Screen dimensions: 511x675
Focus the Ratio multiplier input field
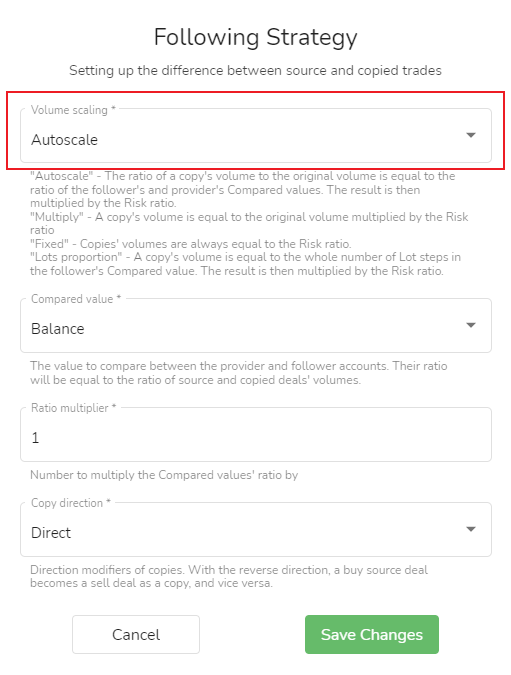(x=256, y=435)
